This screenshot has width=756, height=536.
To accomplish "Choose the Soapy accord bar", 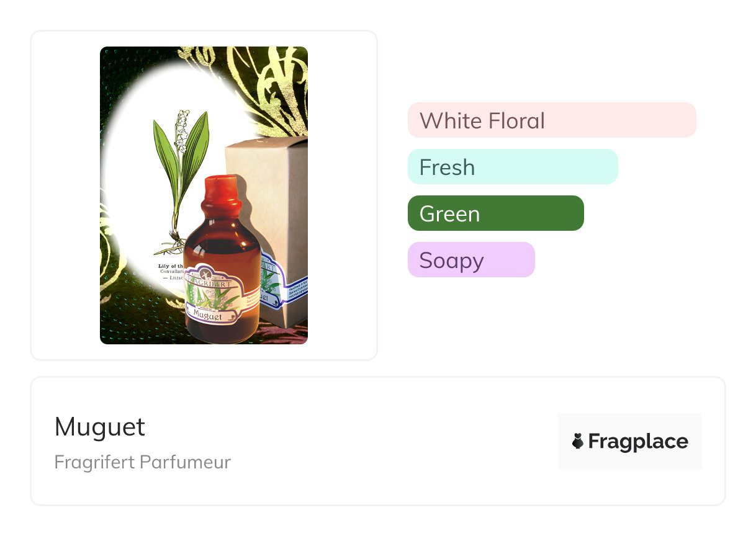I will coord(470,260).
